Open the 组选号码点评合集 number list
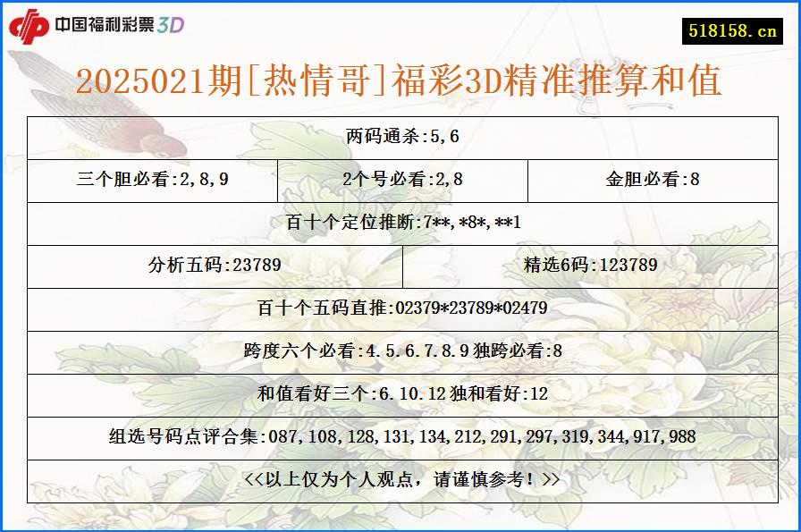801x532 pixels. click(400, 435)
